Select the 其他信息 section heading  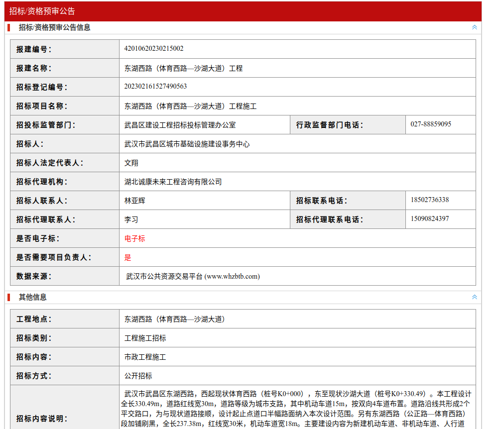[32, 297]
